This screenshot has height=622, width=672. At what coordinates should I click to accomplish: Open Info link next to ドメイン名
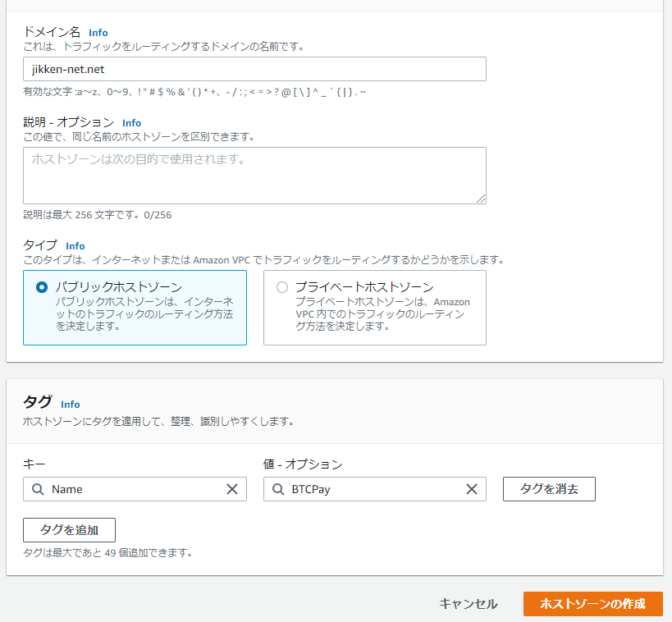point(98,33)
